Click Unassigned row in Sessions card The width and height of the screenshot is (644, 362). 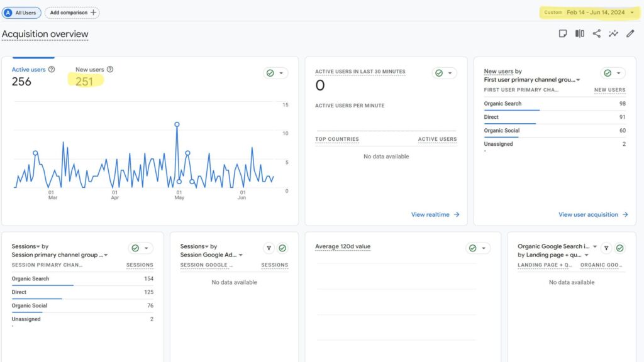coord(82,320)
